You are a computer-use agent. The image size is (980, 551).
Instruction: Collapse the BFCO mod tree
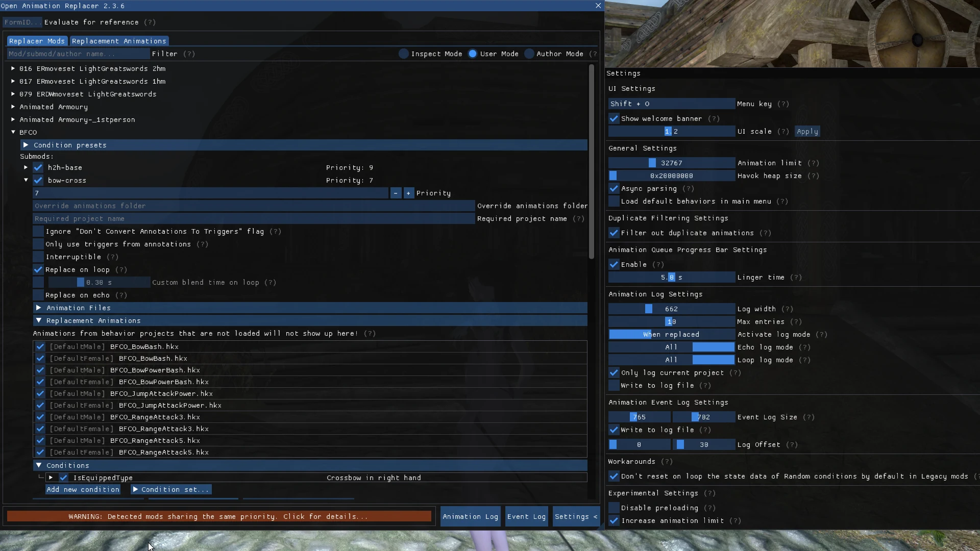13,132
